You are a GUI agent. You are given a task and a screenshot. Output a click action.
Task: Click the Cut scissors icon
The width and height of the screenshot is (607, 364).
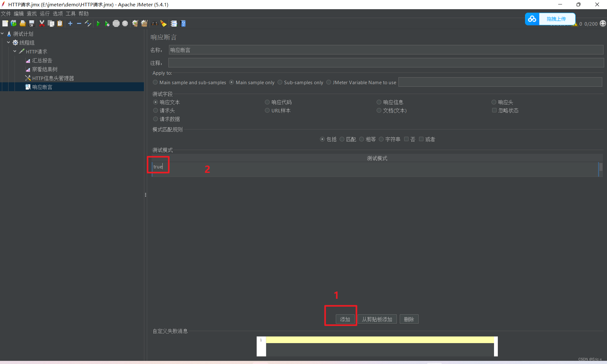pyautogui.click(x=42, y=23)
